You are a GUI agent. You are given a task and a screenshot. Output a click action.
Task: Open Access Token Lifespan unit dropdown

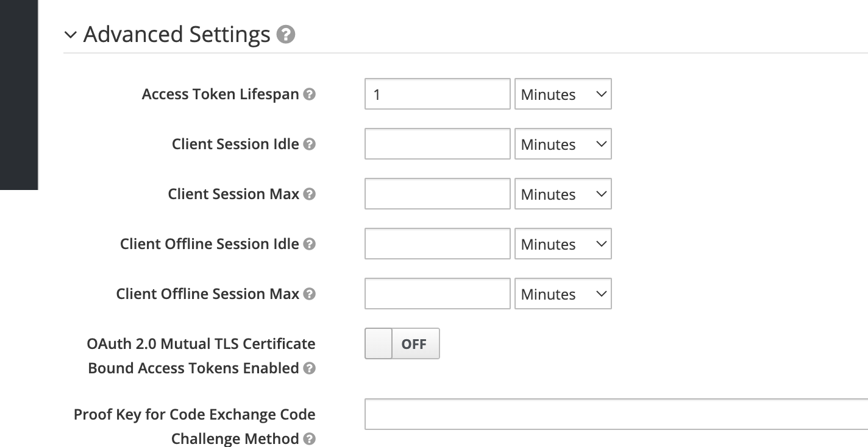[563, 94]
